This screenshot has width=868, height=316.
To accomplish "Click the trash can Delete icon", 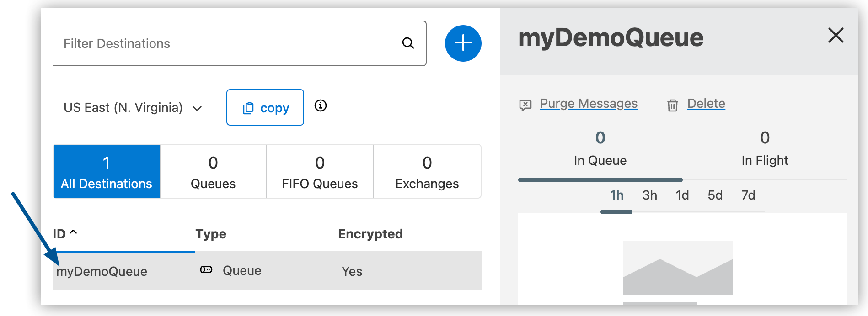I will pyautogui.click(x=672, y=105).
